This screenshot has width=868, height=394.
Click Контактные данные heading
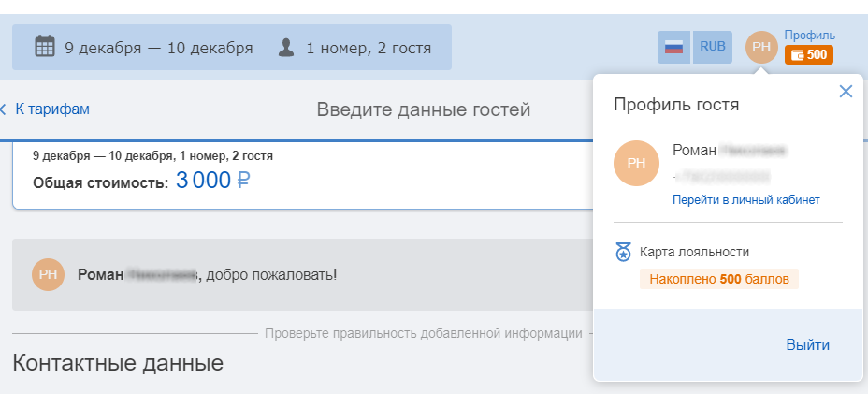(x=118, y=363)
